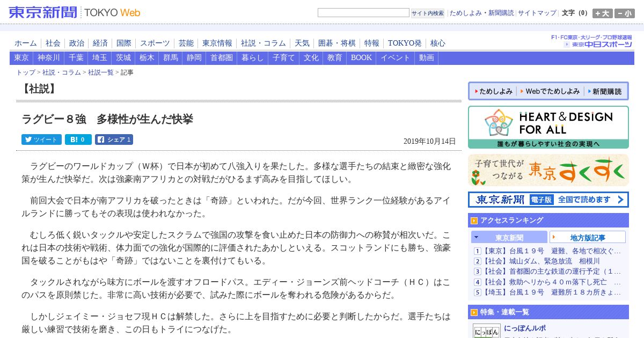Image resolution: width=644 pixels, height=338 pixels.
Task: Open the 社説・コラム section
Action: coord(264,43)
